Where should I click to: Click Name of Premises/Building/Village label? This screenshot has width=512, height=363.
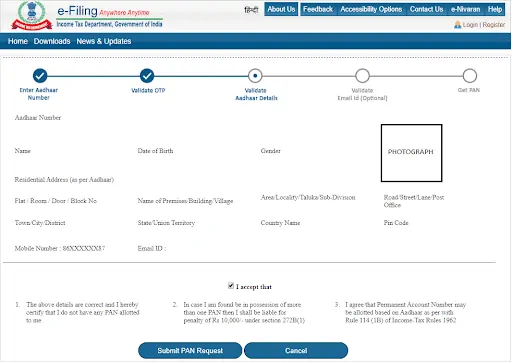[185, 201]
